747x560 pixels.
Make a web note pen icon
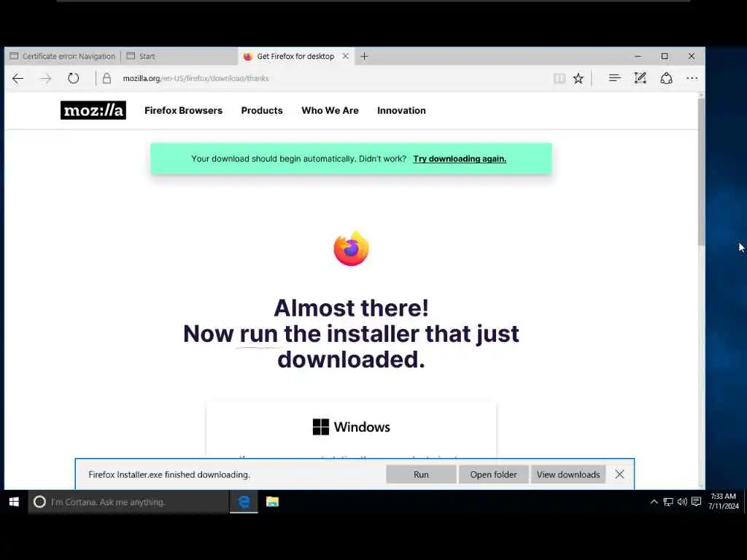(640, 78)
